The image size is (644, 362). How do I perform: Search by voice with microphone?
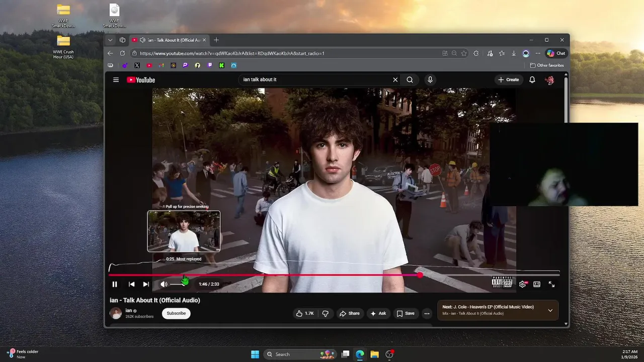430,79
